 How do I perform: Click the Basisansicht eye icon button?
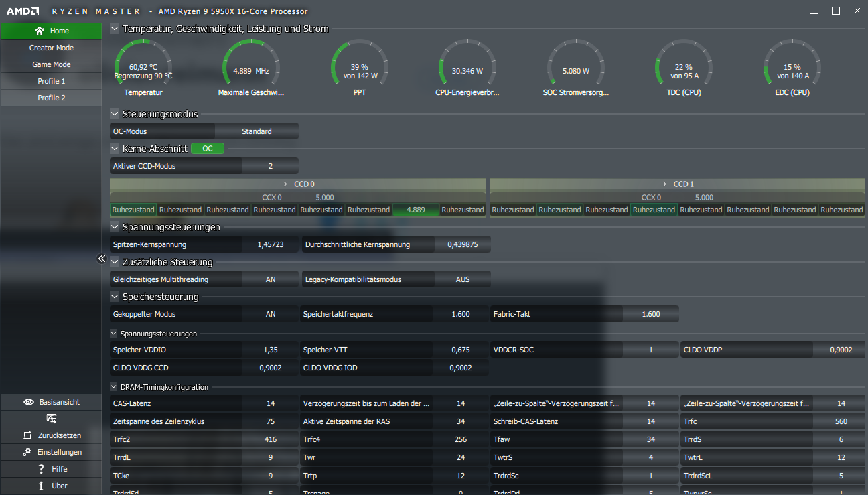(51, 402)
